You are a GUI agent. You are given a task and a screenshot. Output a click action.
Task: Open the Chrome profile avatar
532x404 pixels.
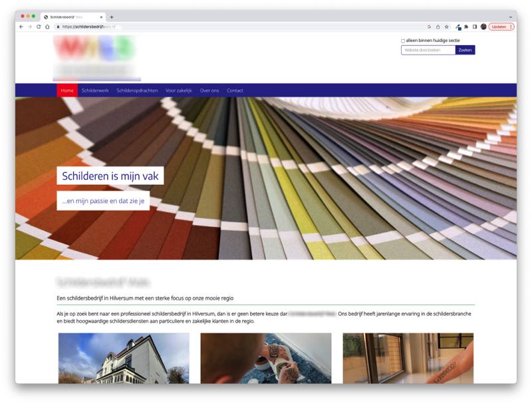pos(483,27)
